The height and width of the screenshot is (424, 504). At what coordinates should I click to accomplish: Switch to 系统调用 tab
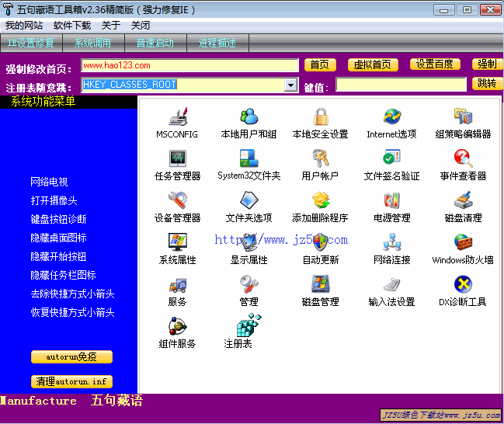click(x=93, y=43)
